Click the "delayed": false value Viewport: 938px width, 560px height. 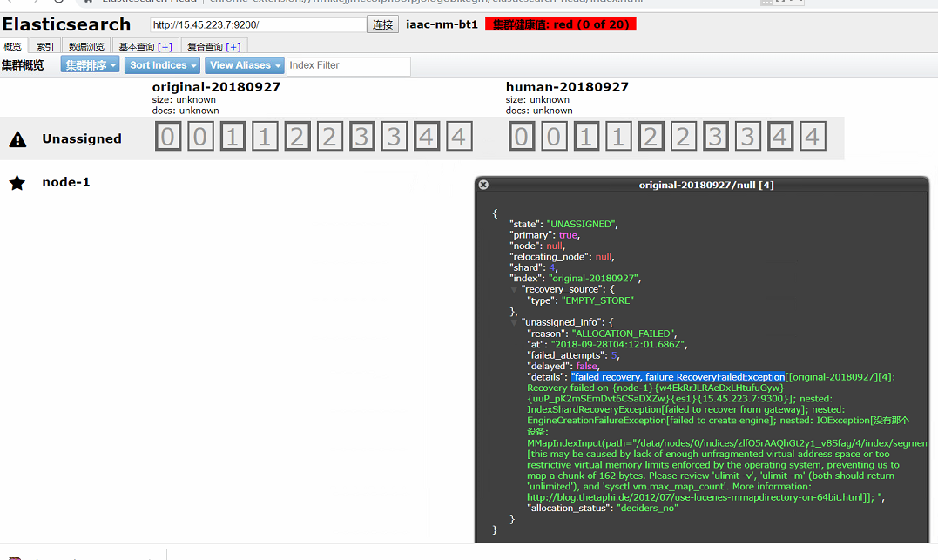[x=586, y=366]
